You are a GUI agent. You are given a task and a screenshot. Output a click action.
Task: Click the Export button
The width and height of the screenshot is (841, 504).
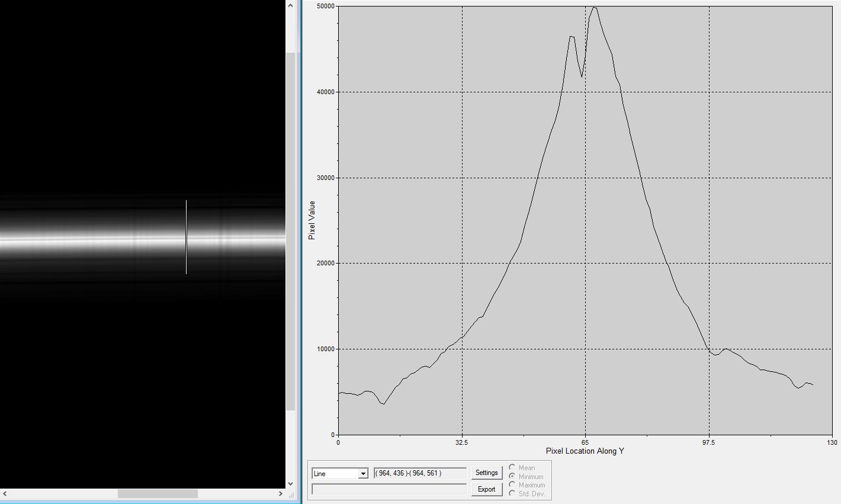pos(486,489)
